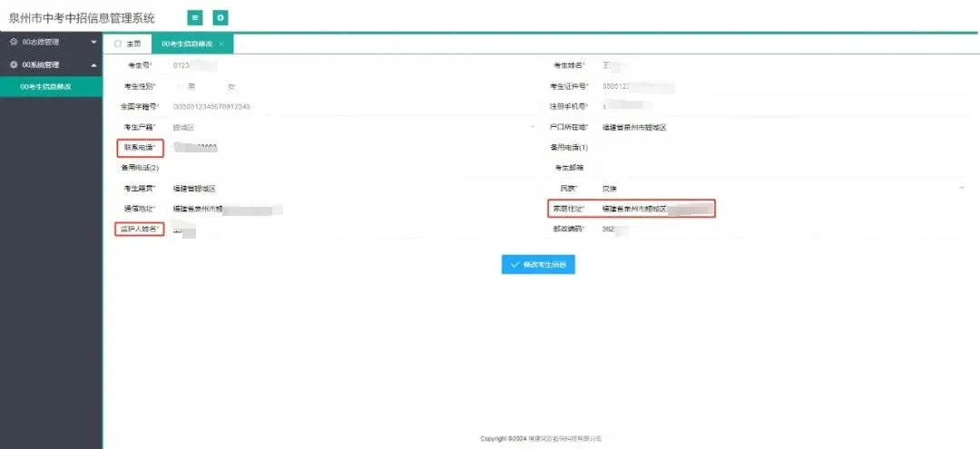Click the 民族 label
The width and height of the screenshot is (980, 449).
pyautogui.click(x=569, y=188)
